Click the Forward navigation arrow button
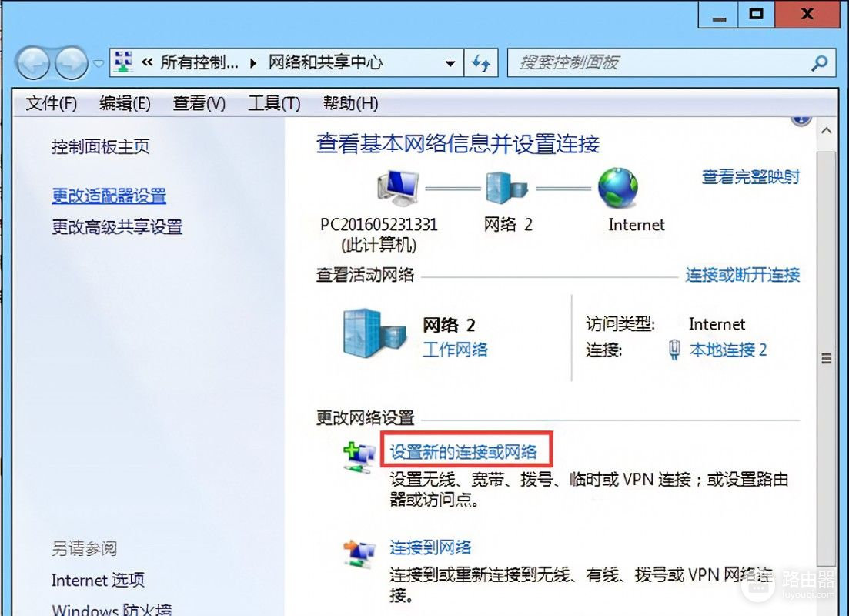Viewport: 849px width, 616px height. pyautogui.click(x=72, y=63)
